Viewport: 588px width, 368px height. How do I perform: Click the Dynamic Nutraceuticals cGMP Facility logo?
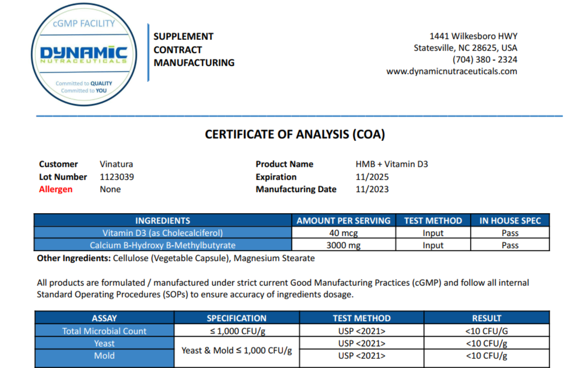coord(84,55)
